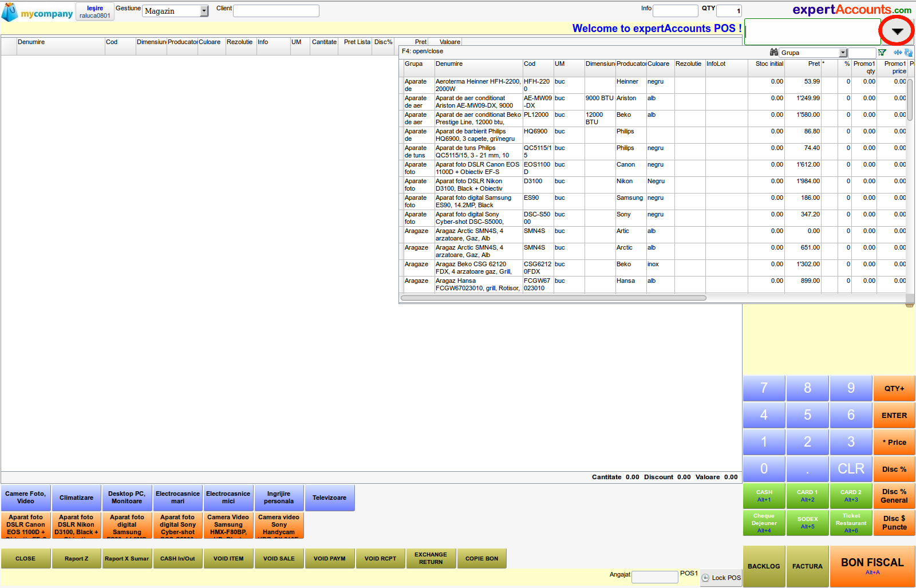Click the QTY+ keypad button

click(x=894, y=388)
